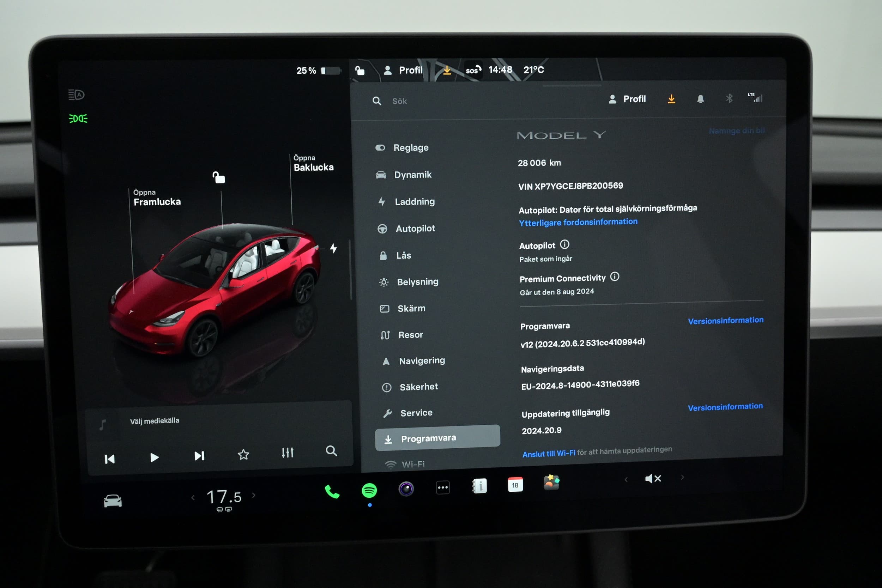Tap the notification bell icon
The height and width of the screenshot is (588, 882).
700,99
